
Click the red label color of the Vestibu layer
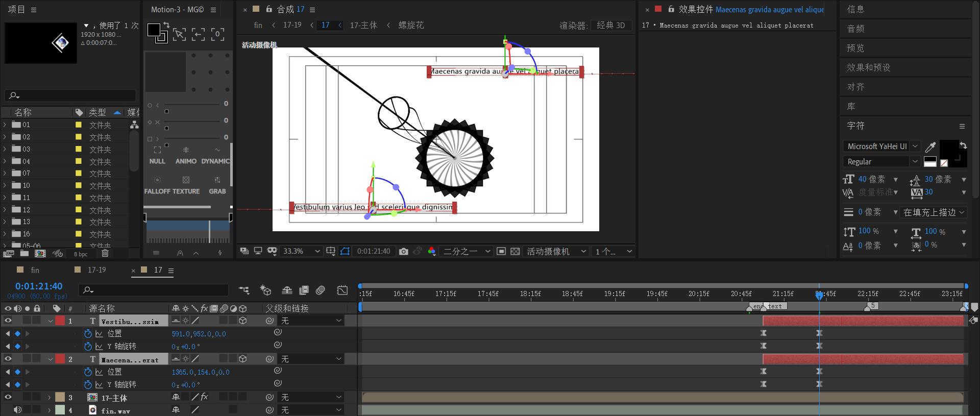60,321
